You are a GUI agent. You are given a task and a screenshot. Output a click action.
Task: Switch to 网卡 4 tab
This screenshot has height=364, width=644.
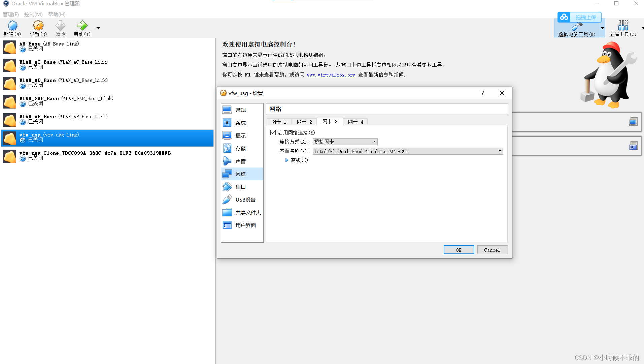(355, 122)
